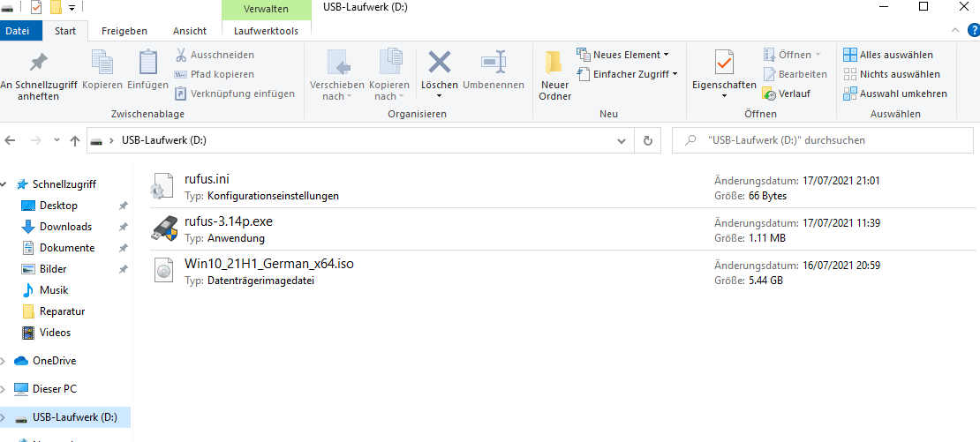Open Bilder in the sidebar
Screen dimensions: 980x442
click(x=53, y=269)
